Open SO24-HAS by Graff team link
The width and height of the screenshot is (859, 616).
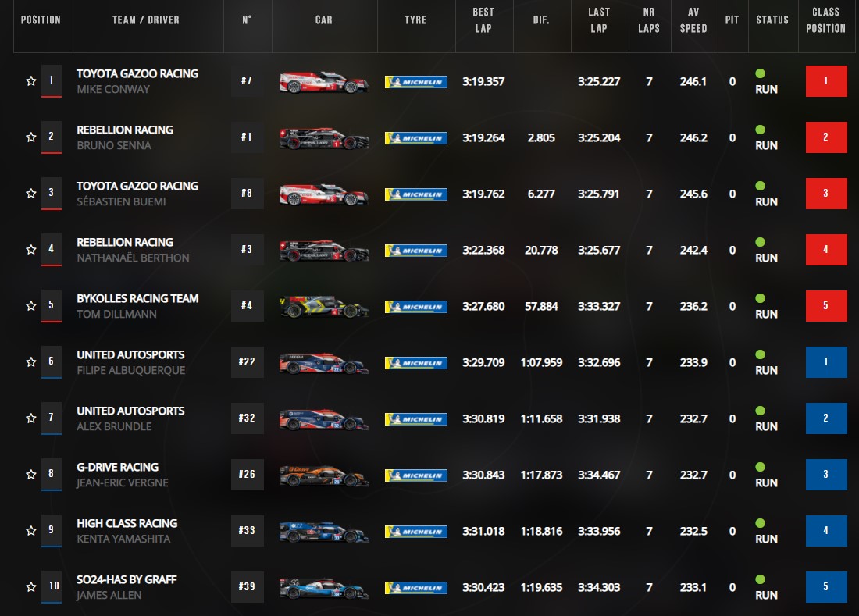tap(127, 580)
